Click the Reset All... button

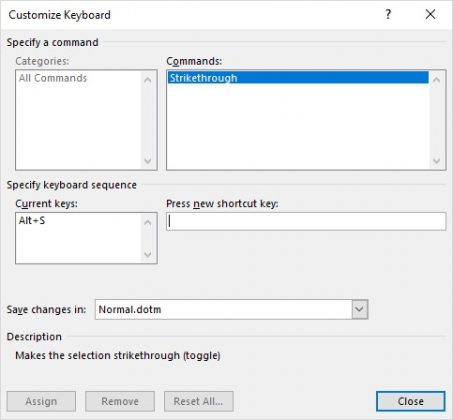coord(199,401)
